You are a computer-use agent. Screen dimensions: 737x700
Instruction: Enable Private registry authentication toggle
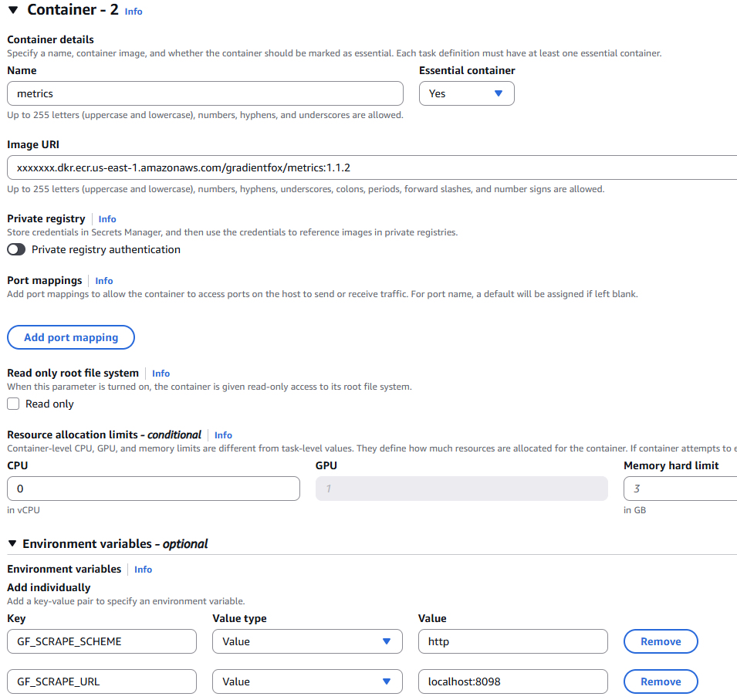click(x=16, y=249)
